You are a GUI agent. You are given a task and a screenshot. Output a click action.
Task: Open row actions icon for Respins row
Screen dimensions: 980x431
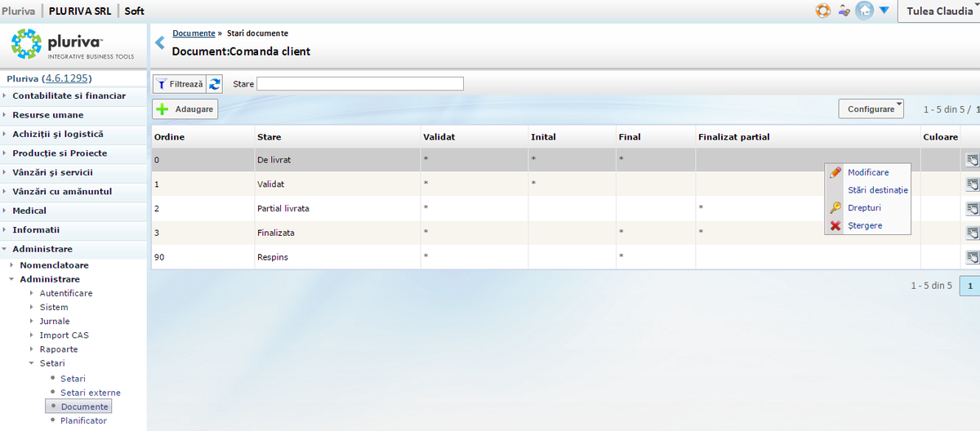pos(972,257)
